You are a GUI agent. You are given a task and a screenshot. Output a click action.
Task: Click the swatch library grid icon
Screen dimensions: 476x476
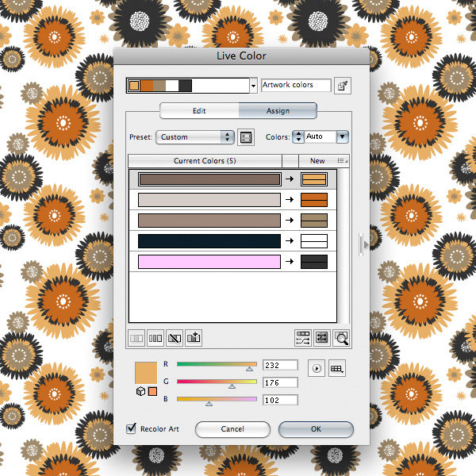[x=337, y=368]
